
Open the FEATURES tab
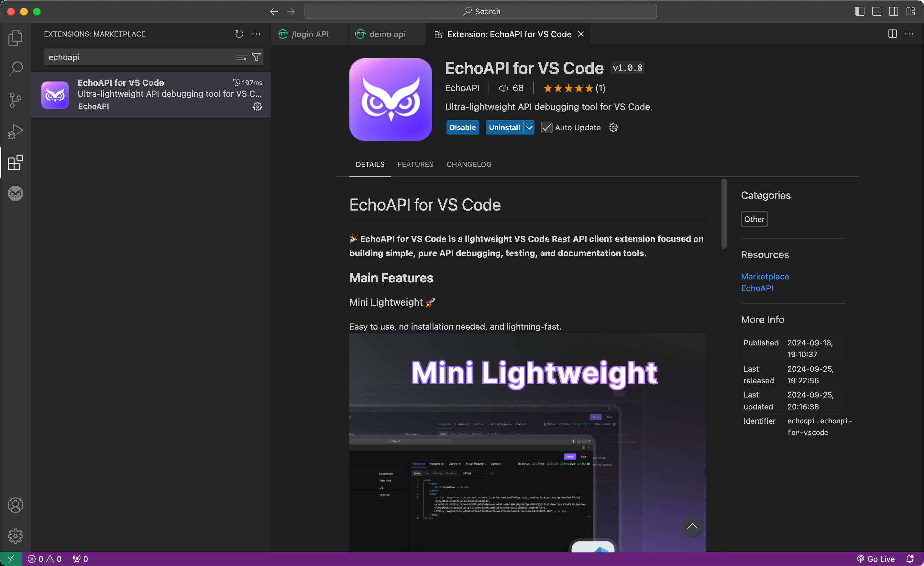pyautogui.click(x=415, y=164)
